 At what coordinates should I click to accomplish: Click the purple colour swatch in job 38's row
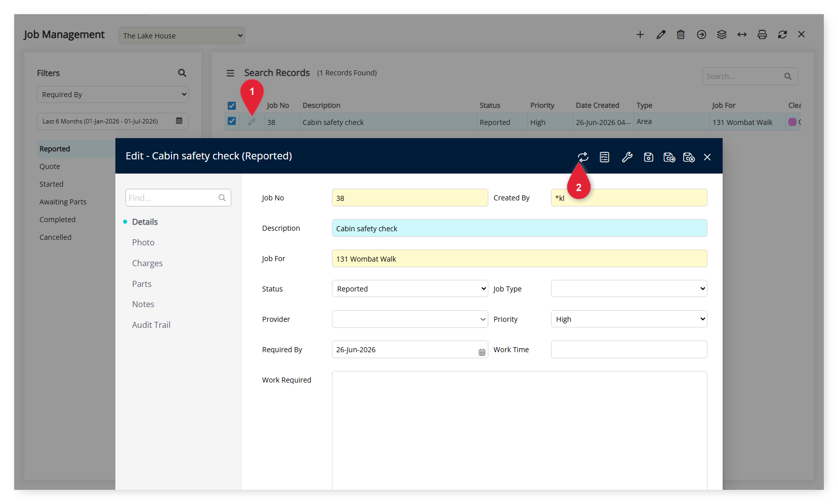tap(792, 122)
